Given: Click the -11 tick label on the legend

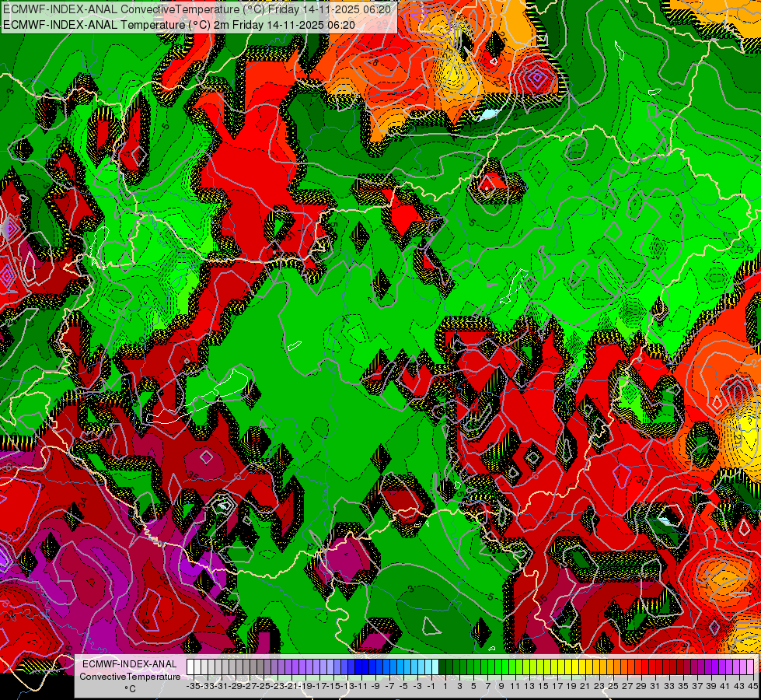Looking at the screenshot, I should point(361,686).
